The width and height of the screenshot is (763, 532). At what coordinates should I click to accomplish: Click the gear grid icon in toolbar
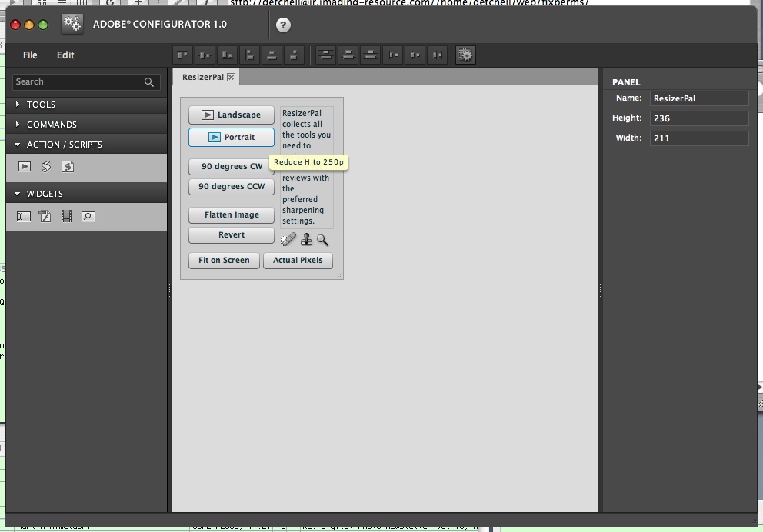[x=465, y=55]
